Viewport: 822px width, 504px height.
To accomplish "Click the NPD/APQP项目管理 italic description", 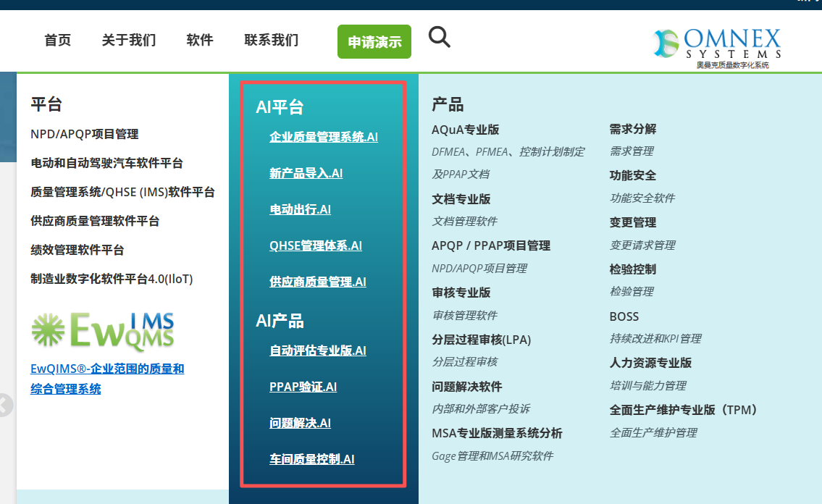I will (x=479, y=269).
